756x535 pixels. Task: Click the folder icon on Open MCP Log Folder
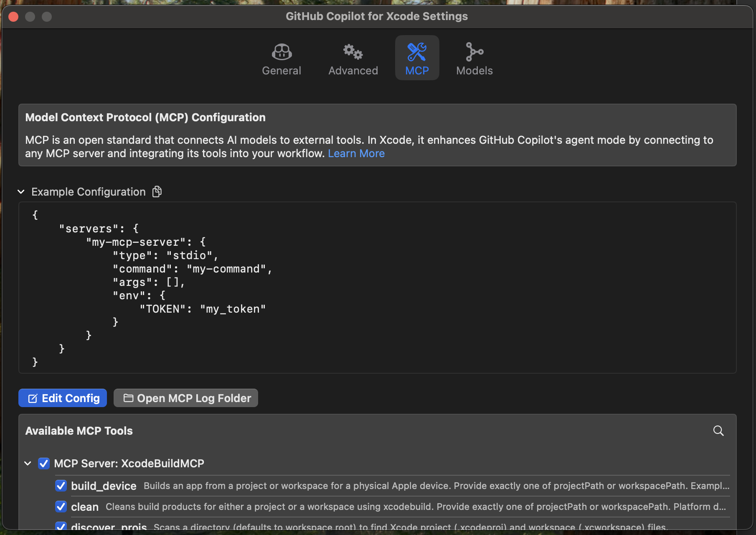[128, 398]
